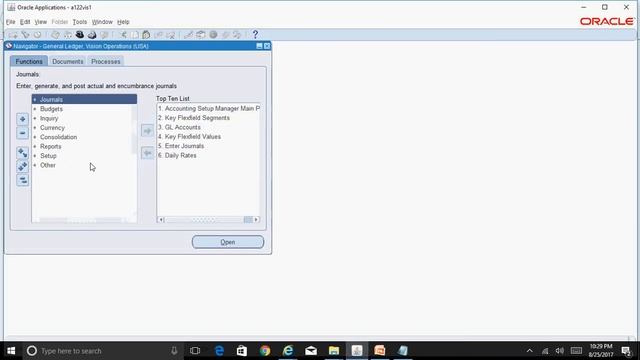The image size is (640, 360).
Task: Click the Edit Field toolbar icon
Action: pos(188,35)
